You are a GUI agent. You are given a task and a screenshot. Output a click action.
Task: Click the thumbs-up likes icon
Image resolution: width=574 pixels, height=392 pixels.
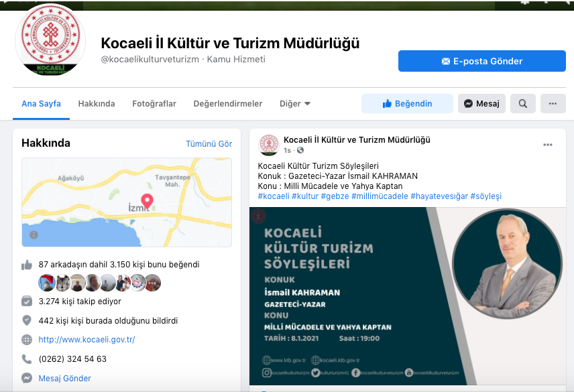tap(27, 265)
